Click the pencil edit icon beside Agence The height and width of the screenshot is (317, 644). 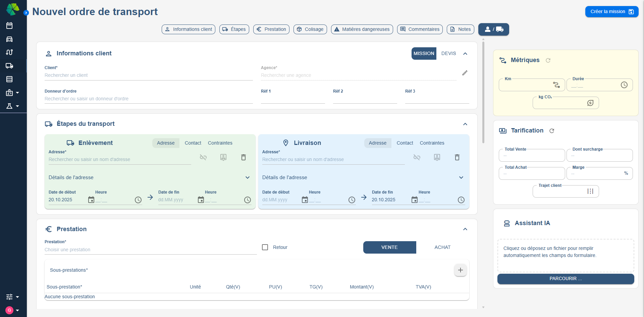[x=465, y=73]
